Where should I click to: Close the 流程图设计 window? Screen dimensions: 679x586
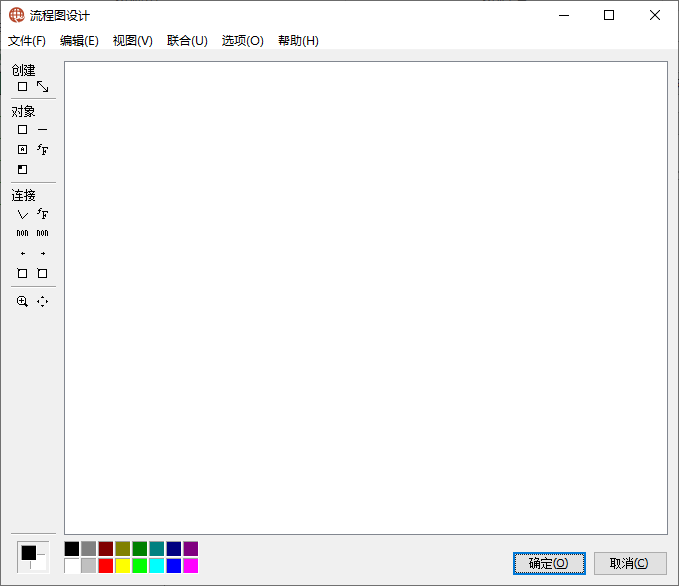pyautogui.click(x=655, y=15)
